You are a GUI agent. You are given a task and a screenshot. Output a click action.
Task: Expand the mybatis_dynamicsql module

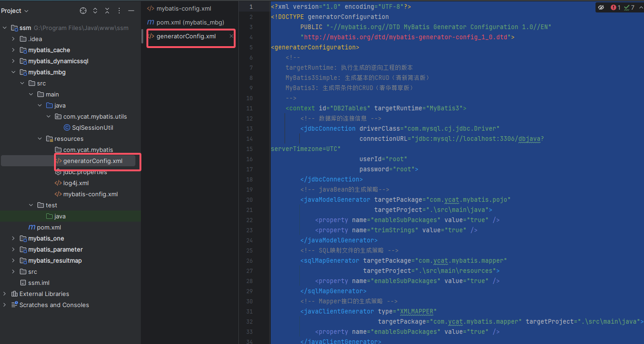click(13, 61)
